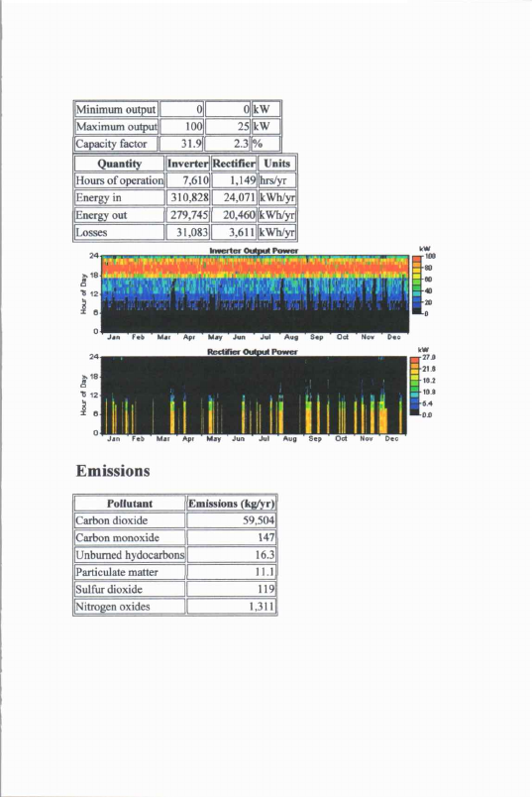Select the Sulfur dioxide row
Image resolution: width=532 pixels, height=797 pixels.
175,589
